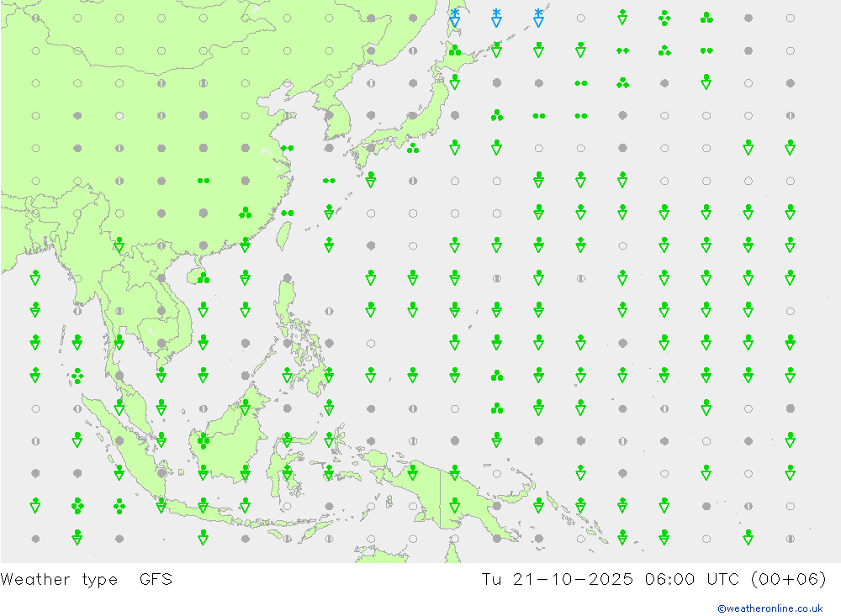Viewport: 841px width, 616px height.
Task: Click the three-dot rain symbol just south of Shikoku
Action: pos(412,148)
